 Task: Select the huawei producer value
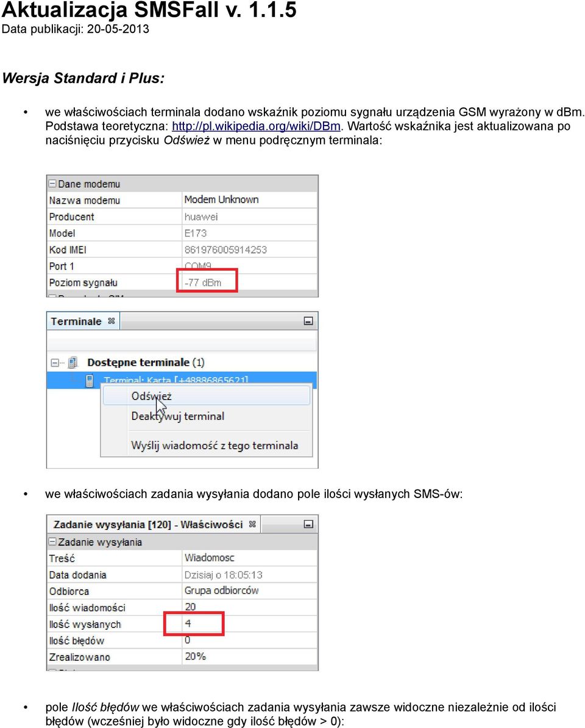point(201,217)
